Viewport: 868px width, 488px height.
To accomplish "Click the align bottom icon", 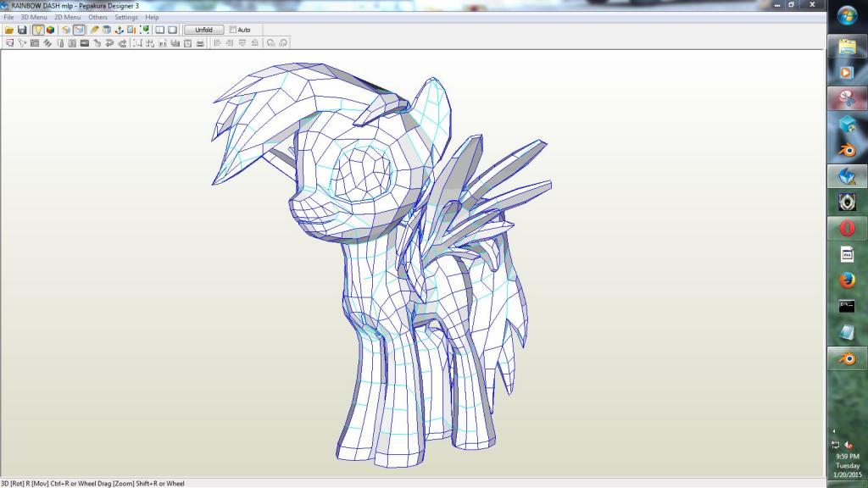I will click(x=254, y=42).
